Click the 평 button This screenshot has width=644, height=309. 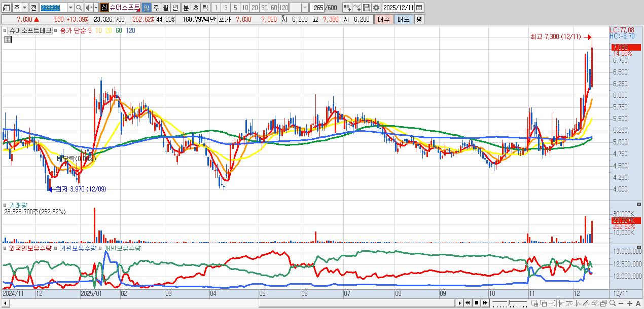tap(419, 19)
